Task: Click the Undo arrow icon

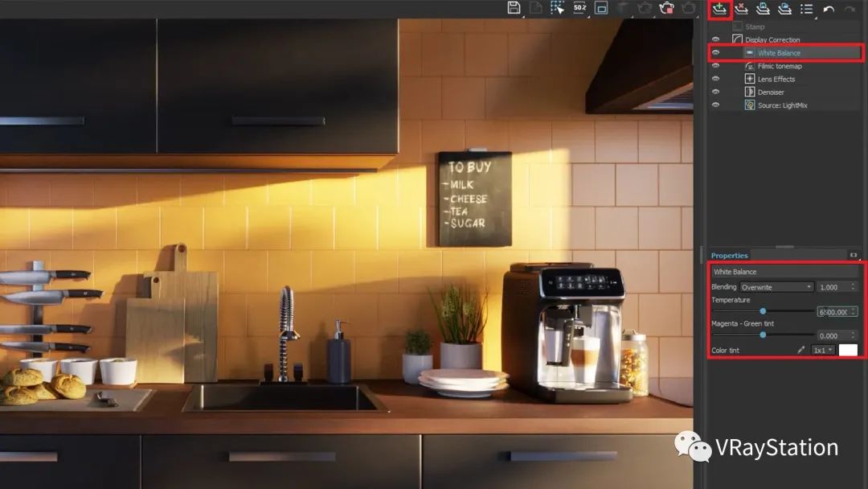Action: tap(829, 9)
